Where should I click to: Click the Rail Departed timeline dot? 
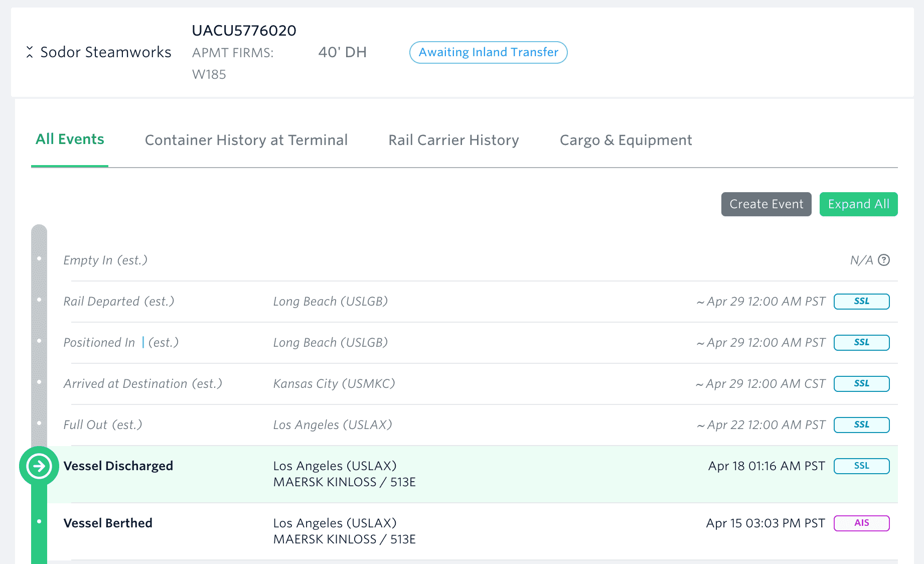coord(39,300)
